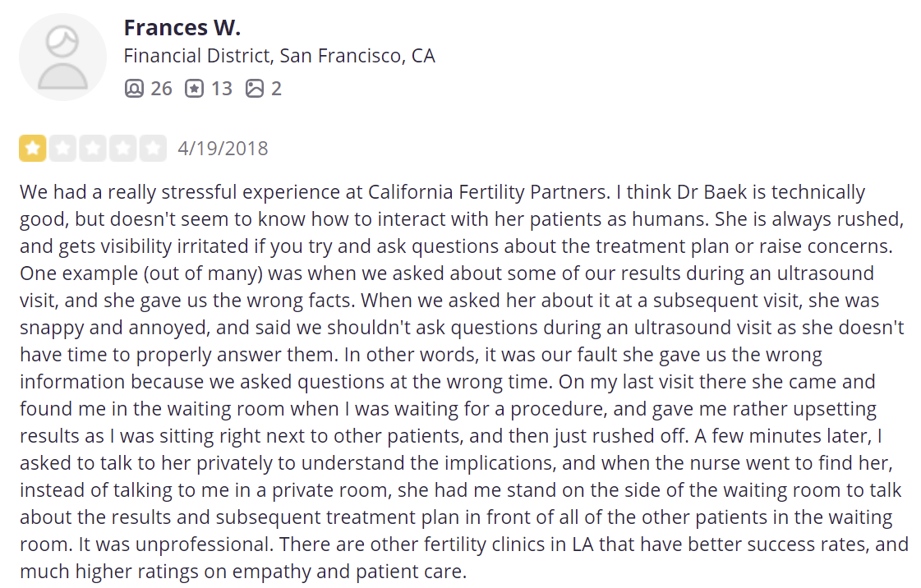Click the filled yellow first rating star
The width and height of the screenshot is (921, 588).
(x=34, y=149)
